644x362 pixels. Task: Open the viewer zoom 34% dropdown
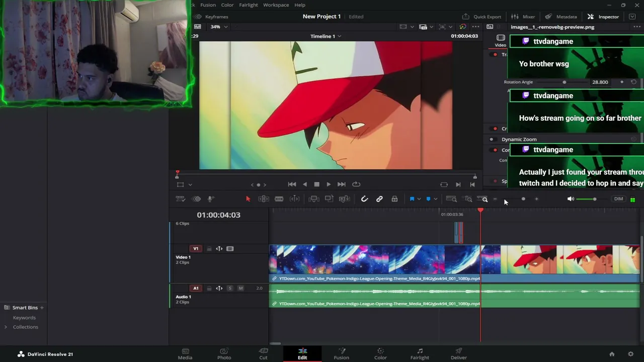[x=219, y=27]
